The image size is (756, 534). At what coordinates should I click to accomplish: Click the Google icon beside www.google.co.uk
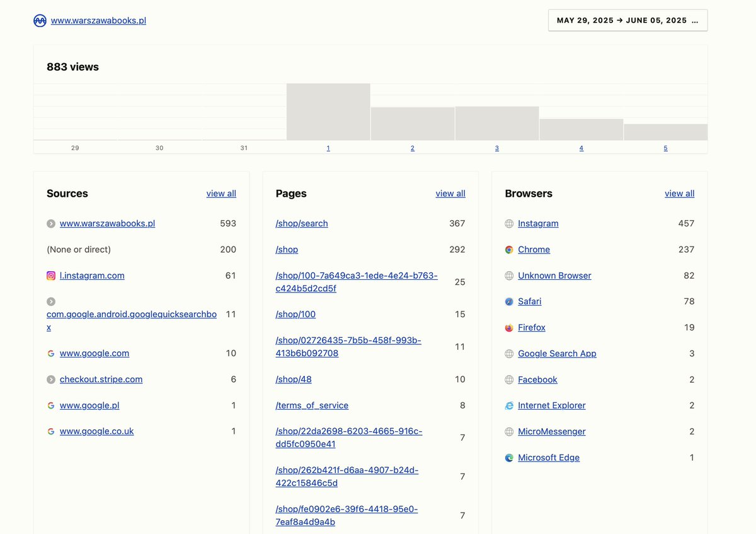click(x=50, y=431)
